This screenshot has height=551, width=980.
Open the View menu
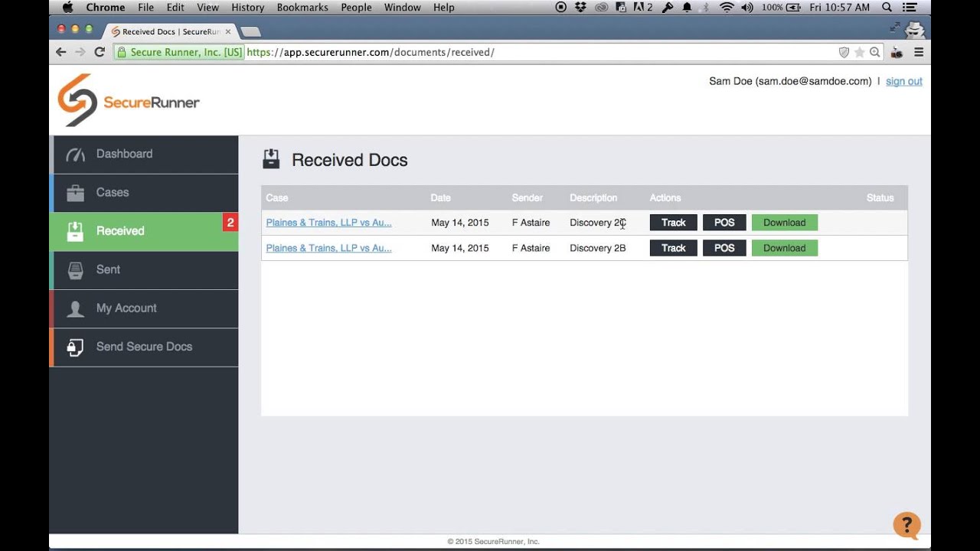[x=207, y=7]
